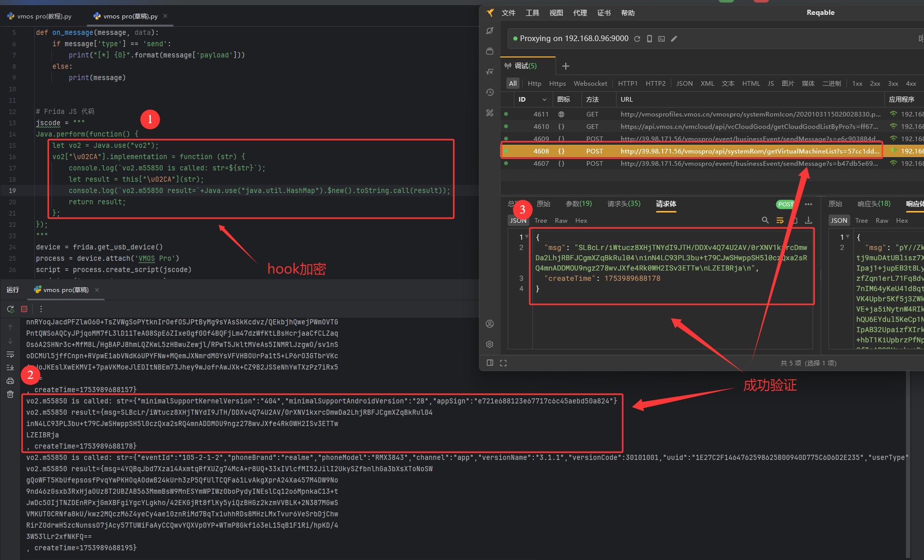Toggle the All traffic filter
Image resolution: width=924 pixels, height=560 pixels.
513,83
